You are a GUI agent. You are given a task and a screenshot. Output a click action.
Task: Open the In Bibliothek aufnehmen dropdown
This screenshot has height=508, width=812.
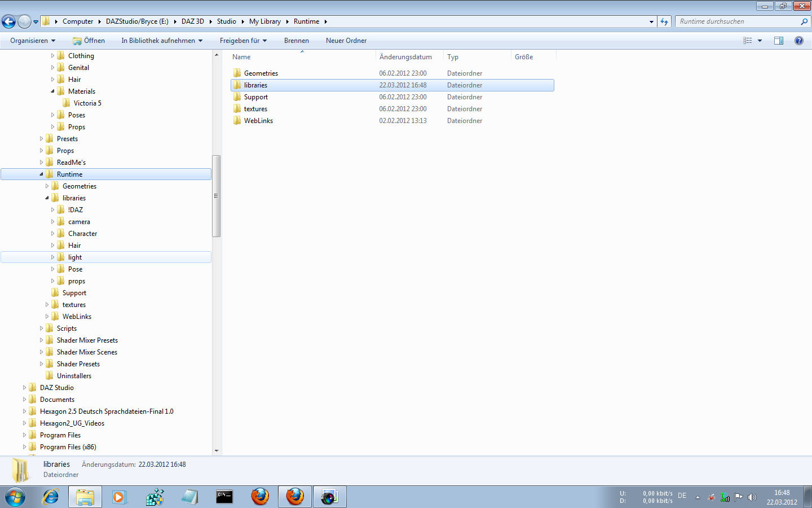(162, 41)
